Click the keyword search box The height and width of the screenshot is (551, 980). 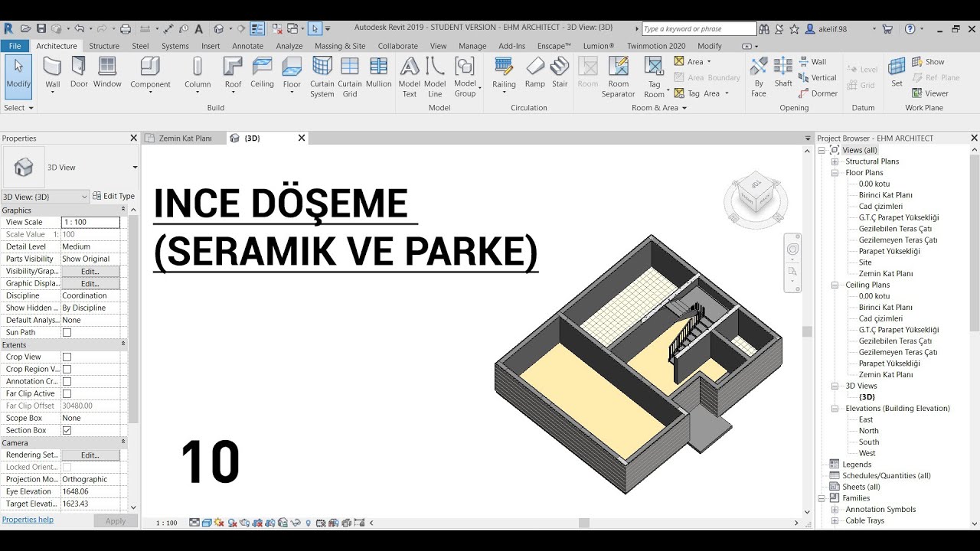(x=699, y=29)
